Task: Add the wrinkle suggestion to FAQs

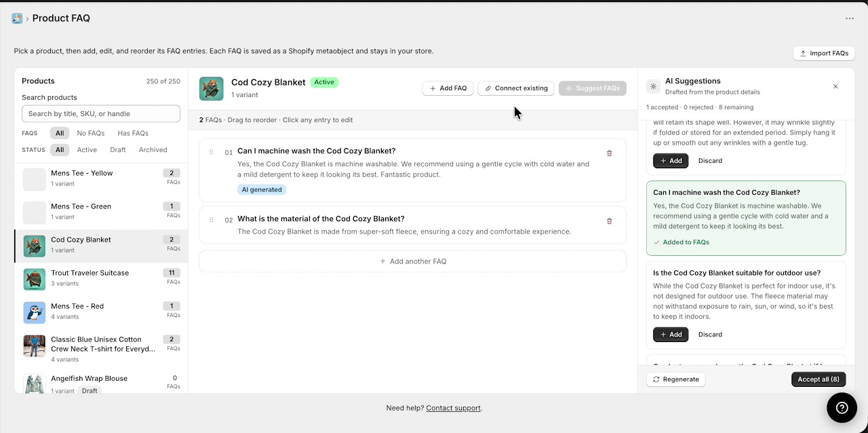Action: 671,161
